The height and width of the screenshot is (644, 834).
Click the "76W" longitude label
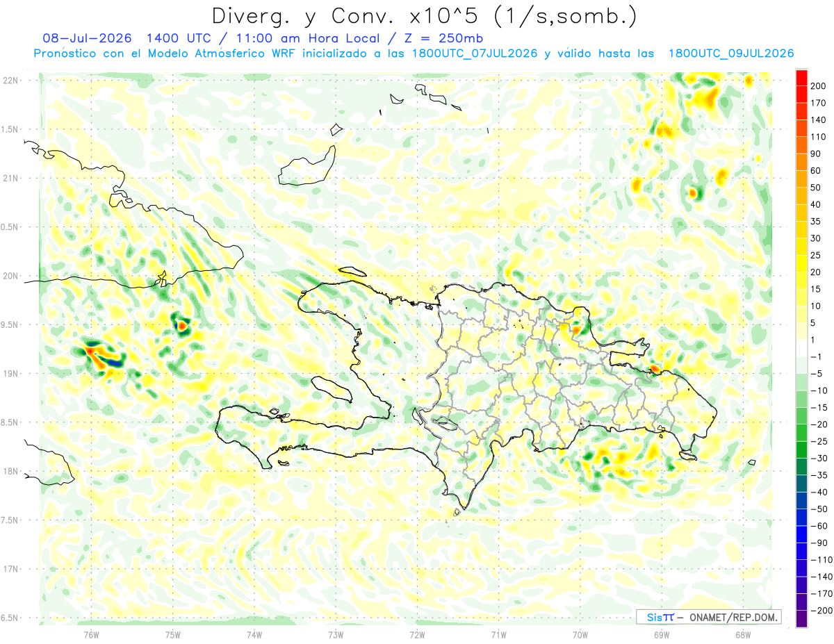click(x=91, y=634)
